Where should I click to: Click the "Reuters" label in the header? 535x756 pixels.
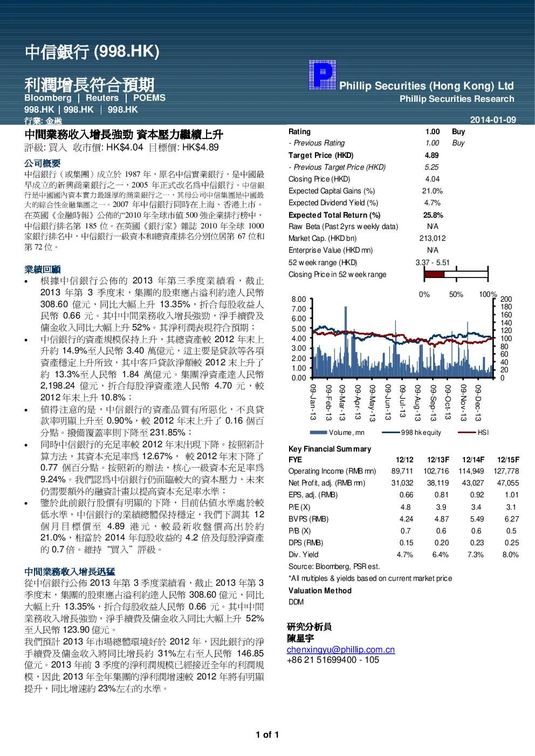[102, 98]
